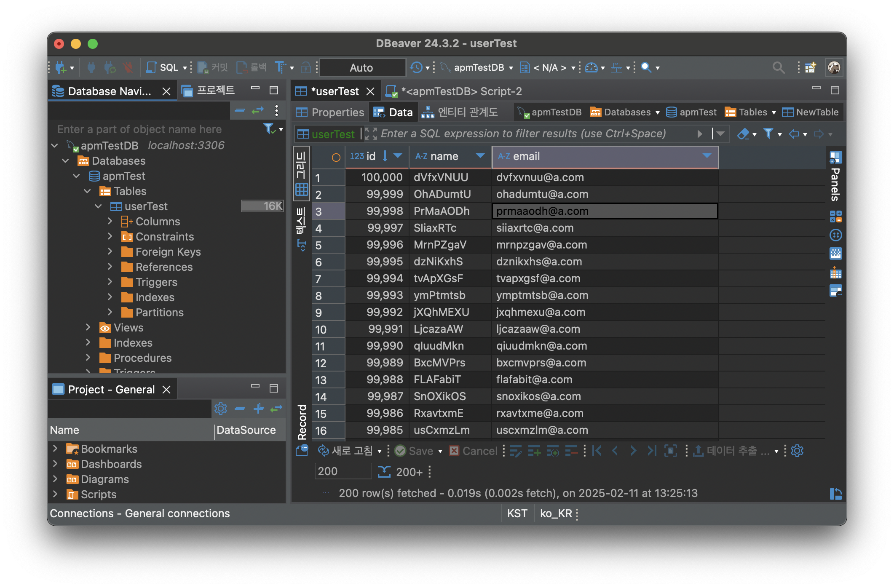The width and height of the screenshot is (894, 588).
Task: Switch to 그리드 grid view mode
Action: pos(301,173)
